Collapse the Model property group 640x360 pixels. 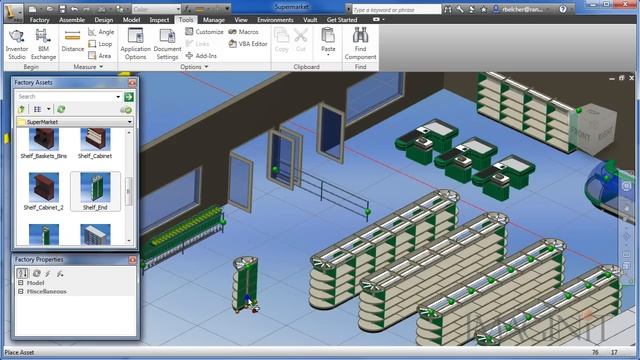[x=21, y=282]
